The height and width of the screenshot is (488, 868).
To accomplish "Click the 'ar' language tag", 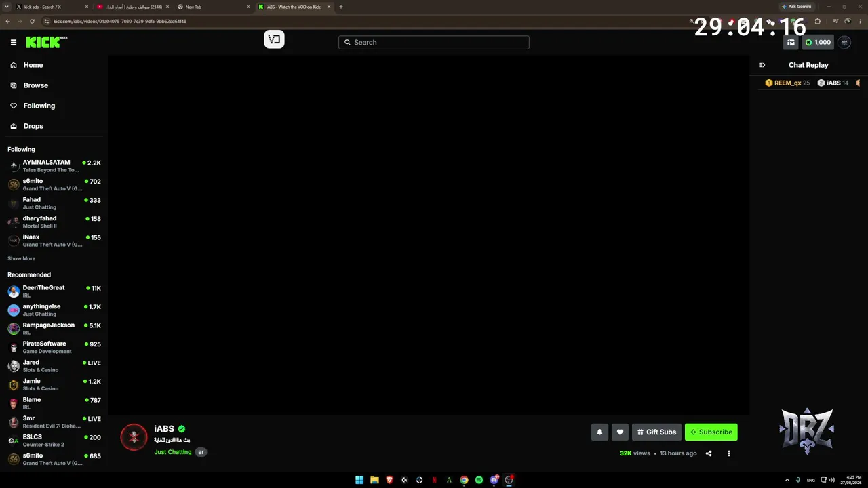I will 201,452.
